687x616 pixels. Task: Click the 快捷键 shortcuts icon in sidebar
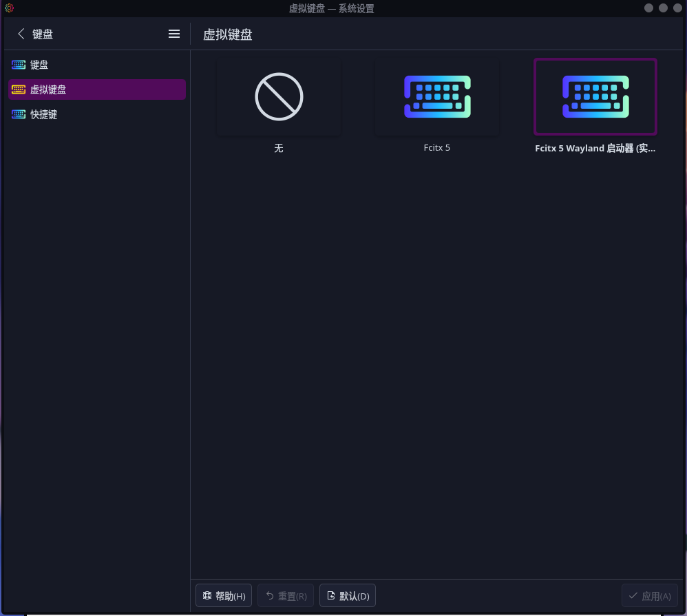point(19,114)
